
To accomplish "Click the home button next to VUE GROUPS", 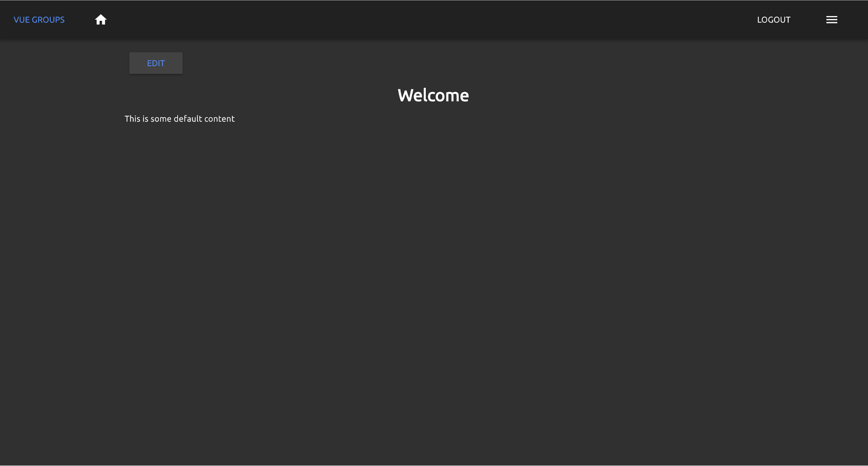I will coord(101,20).
